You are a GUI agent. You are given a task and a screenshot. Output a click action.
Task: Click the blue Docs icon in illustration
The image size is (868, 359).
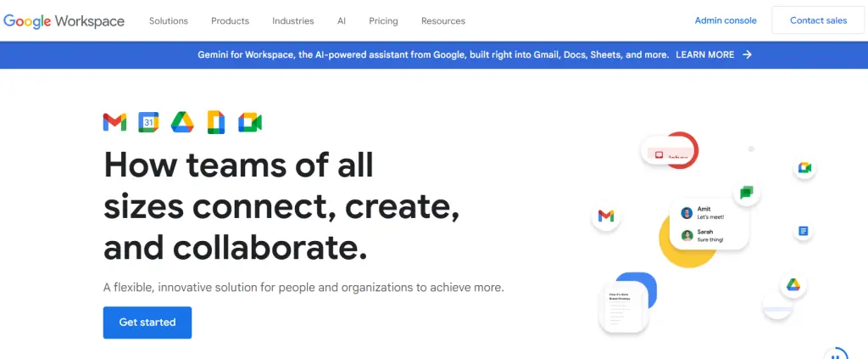803,231
